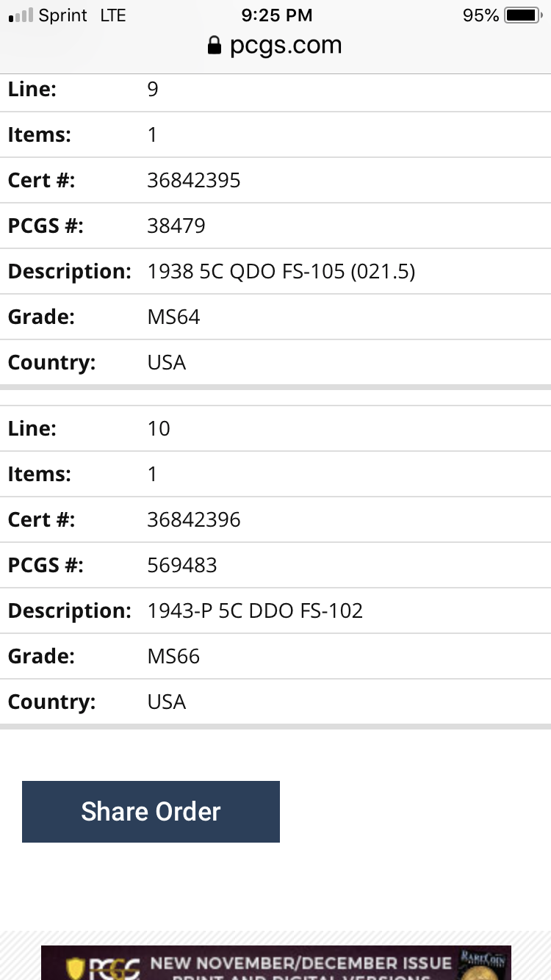Tap the Line 10 row
The width and height of the screenshot is (551, 980).
click(275, 428)
